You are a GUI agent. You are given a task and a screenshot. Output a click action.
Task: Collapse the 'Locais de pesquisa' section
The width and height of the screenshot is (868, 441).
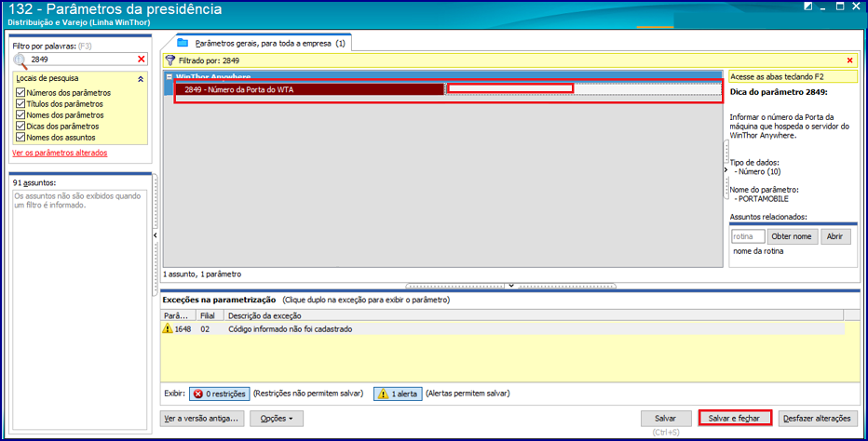pyautogui.click(x=141, y=79)
